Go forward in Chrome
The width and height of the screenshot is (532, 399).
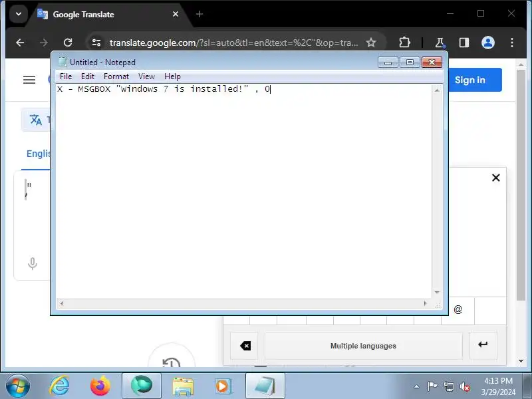point(44,43)
